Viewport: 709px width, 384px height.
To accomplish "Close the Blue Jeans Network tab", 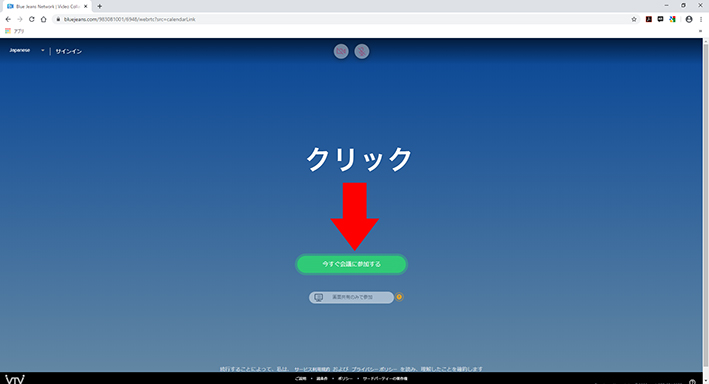I will [x=85, y=6].
